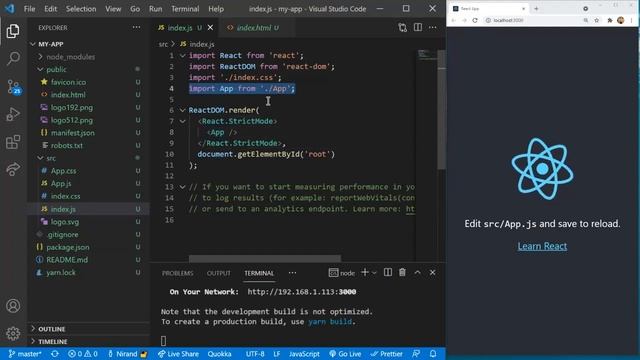The height and width of the screenshot is (360, 640).
Task: Open errors and warnings status indicator
Action: pyautogui.click(x=82, y=354)
